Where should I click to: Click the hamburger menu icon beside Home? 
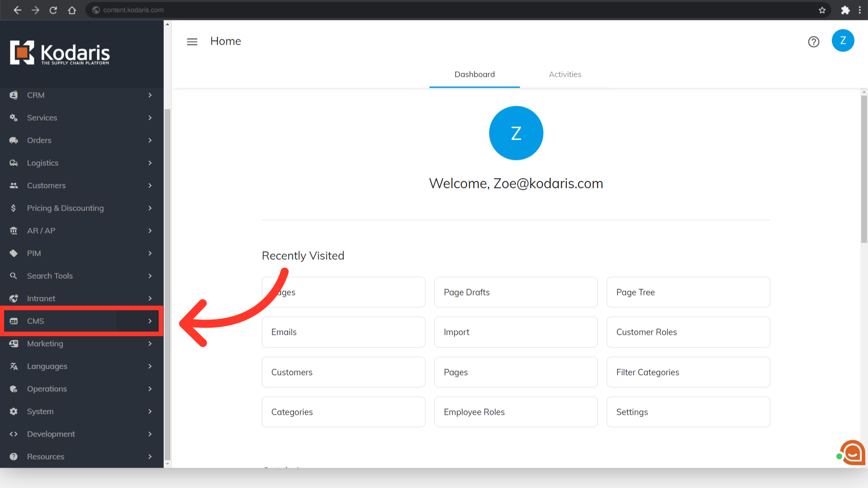[x=192, y=42]
